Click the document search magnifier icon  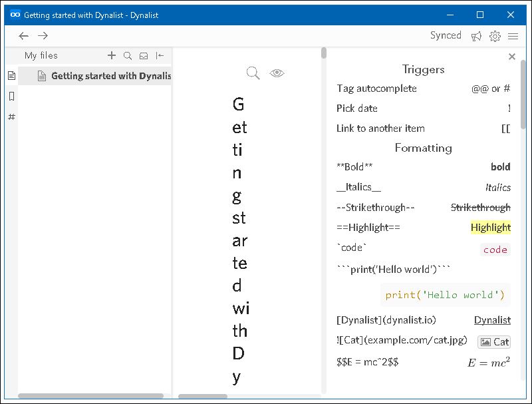pos(253,73)
